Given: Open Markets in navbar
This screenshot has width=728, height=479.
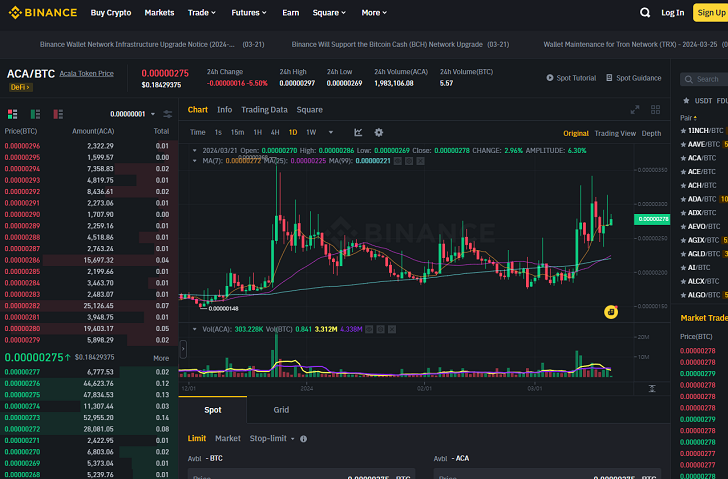Looking at the screenshot, I should pos(159,13).
